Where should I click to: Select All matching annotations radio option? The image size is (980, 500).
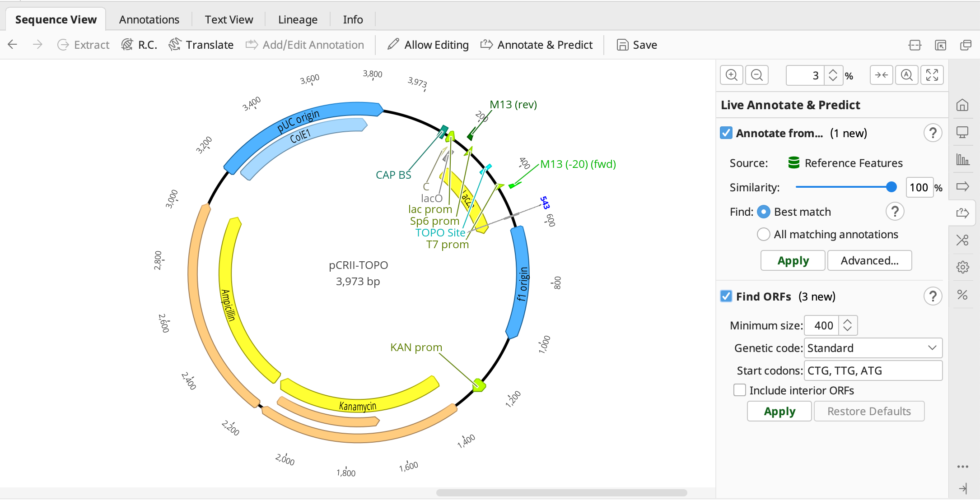click(763, 234)
